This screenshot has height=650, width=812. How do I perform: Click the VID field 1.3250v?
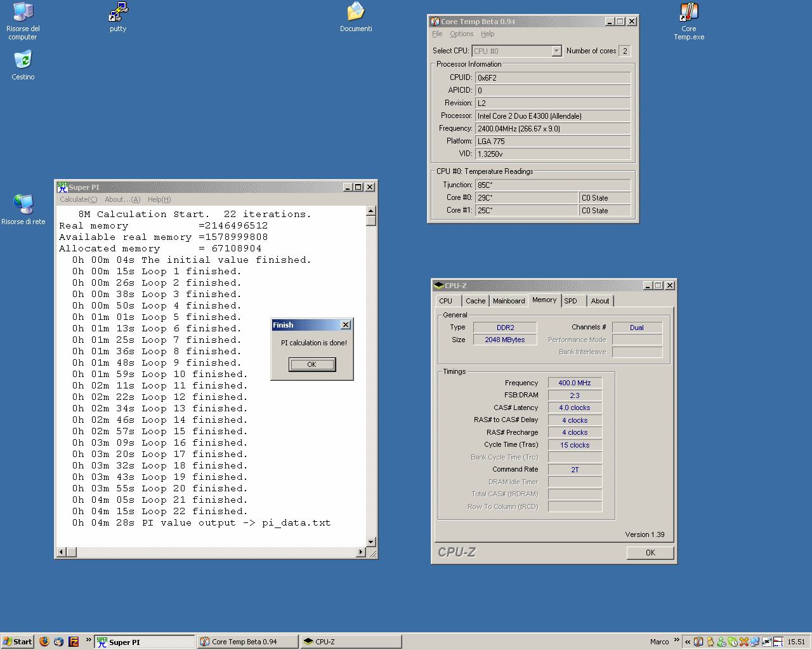click(x=553, y=154)
